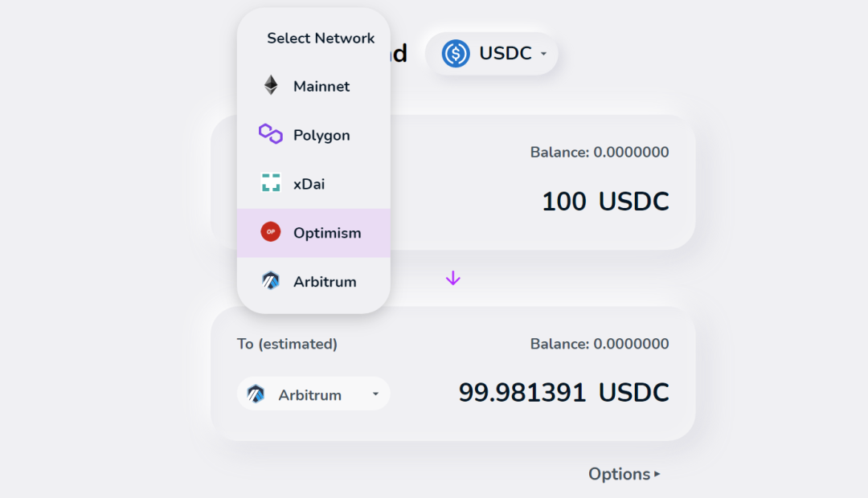Click the source Balance: 0.0000000 text
This screenshot has height=498, width=868.
coord(600,152)
